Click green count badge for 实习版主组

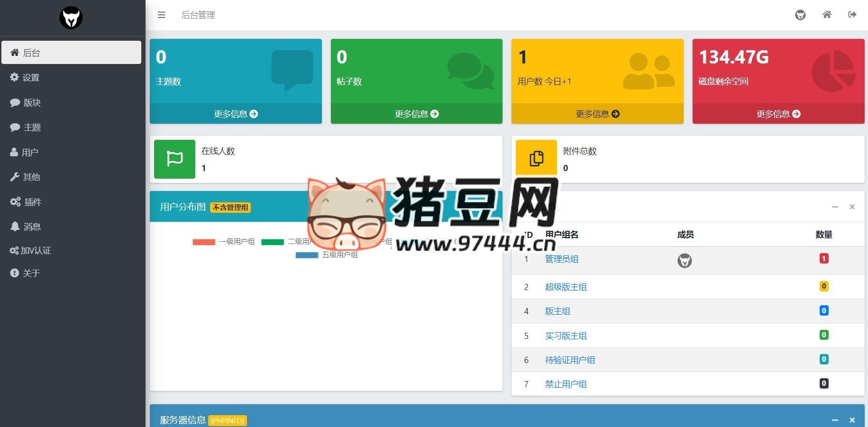(x=824, y=335)
